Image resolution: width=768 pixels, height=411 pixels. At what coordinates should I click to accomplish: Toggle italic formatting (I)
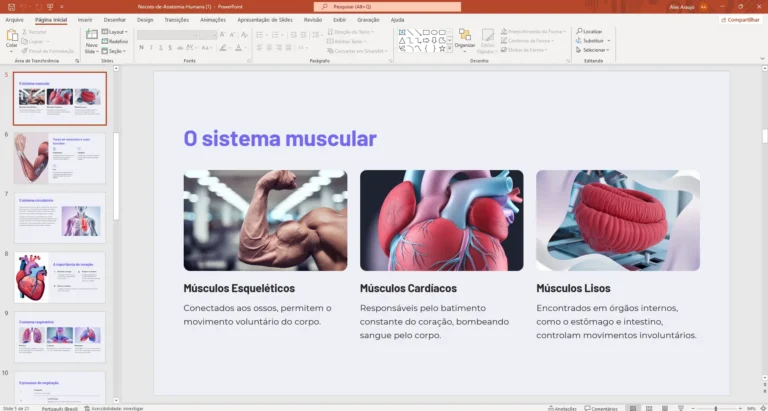point(151,48)
